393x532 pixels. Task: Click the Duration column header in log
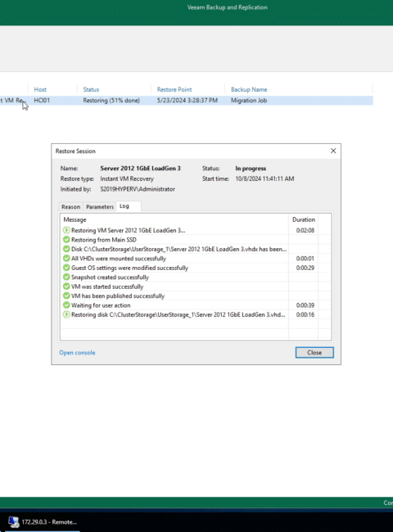304,219
